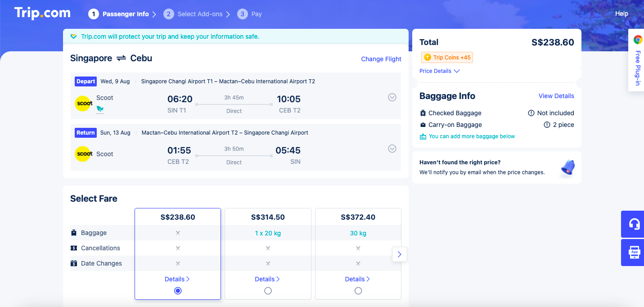Click the 30 kg baggage value
The height and width of the screenshot is (307, 644).
click(x=358, y=233)
